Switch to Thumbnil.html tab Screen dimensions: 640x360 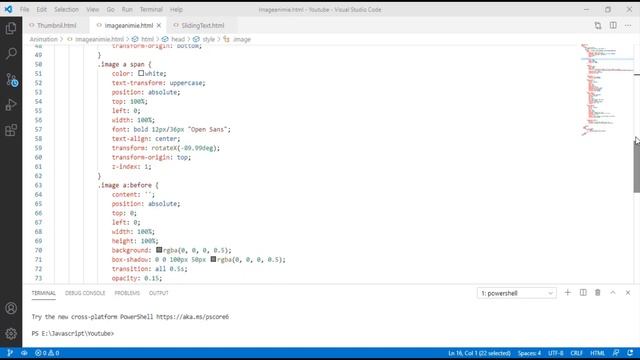[x=56, y=25]
